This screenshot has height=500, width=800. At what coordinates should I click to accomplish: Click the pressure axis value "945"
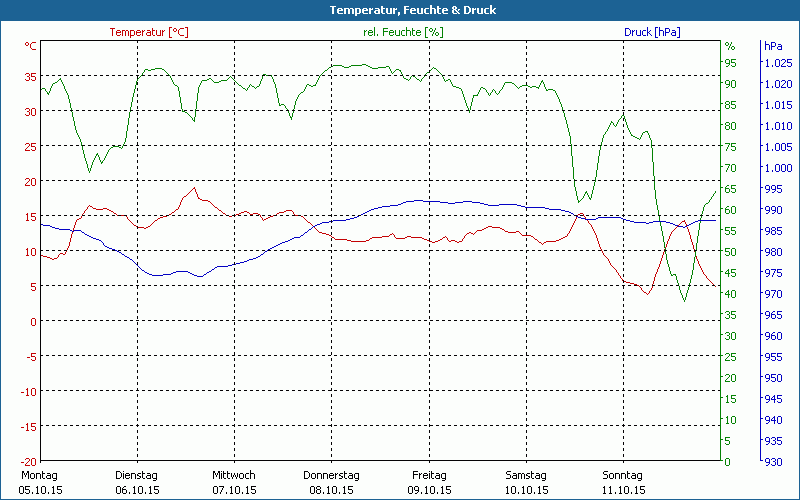coord(773,398)
